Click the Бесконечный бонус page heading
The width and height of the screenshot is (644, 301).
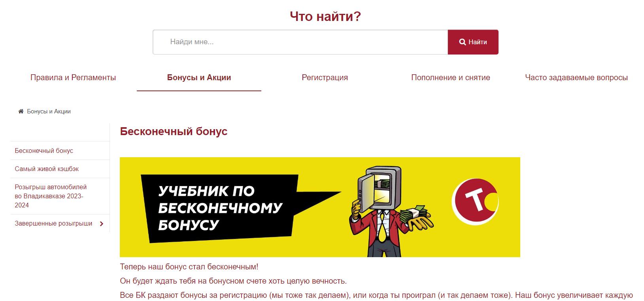tap(174, 131)
